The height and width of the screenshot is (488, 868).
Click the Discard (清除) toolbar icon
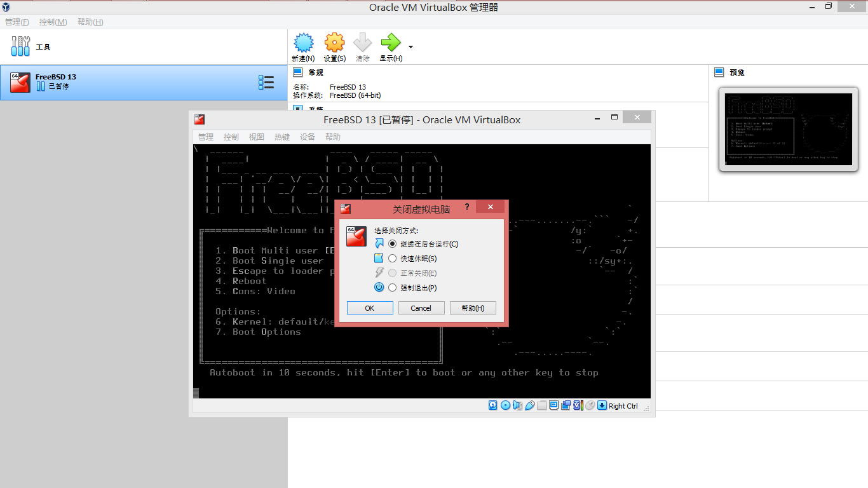(x=362, y=43)
